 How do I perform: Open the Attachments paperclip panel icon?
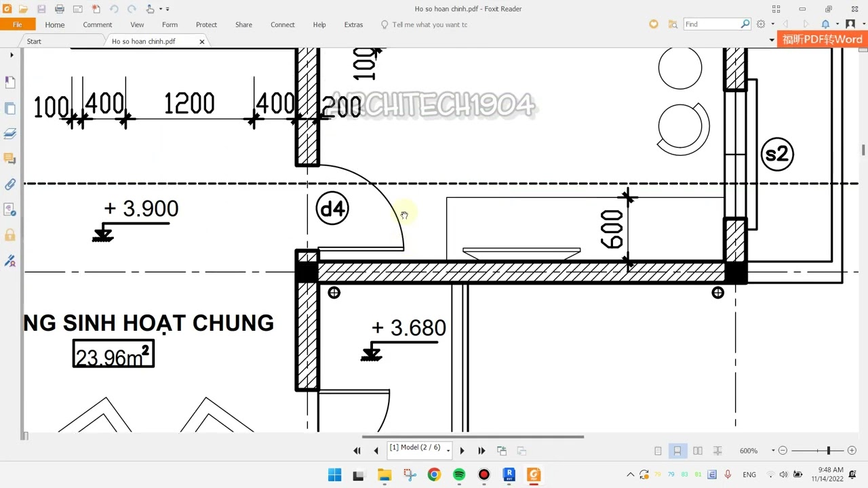(10, 184)
